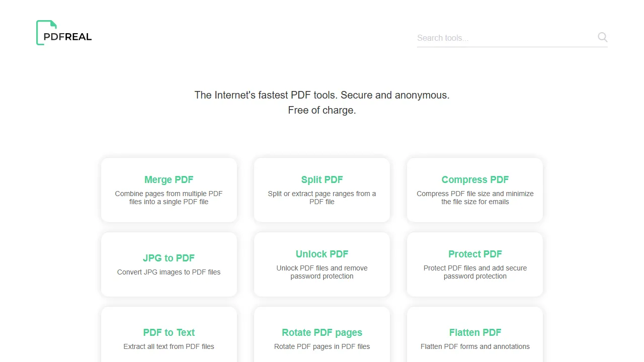Open the JPG to PDF converter
The height and width of the screenshot is (362, 644).
click(169, 264)
